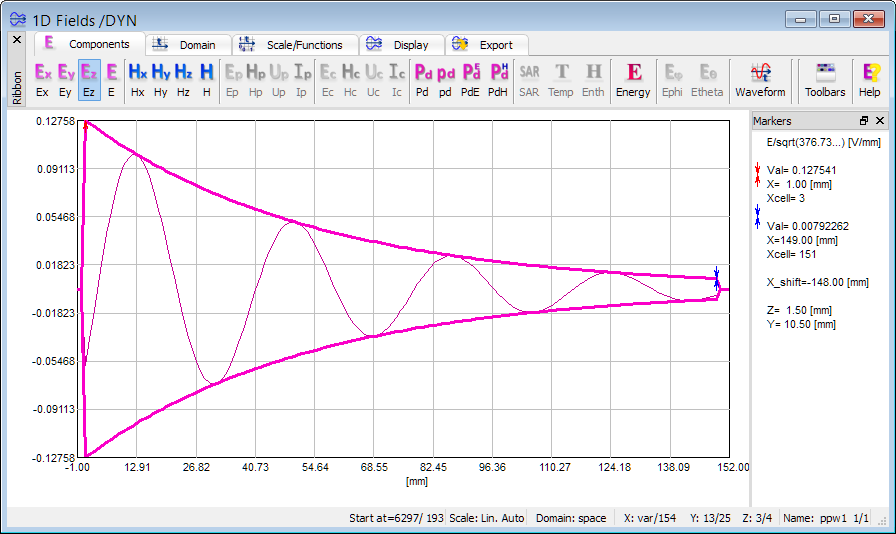896x534 pixels.
Task: Click the total H field icon
Action: pyautogui.click(x=206, y=80)
